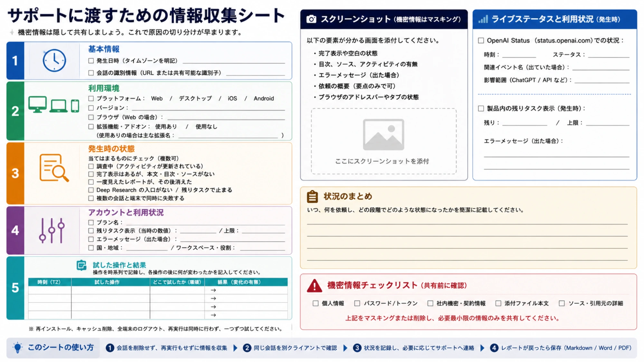The image size is (644, 362).
Task: Check the ソース・引用元の詳細 checkbox
Action: click(x=562, y=303)
